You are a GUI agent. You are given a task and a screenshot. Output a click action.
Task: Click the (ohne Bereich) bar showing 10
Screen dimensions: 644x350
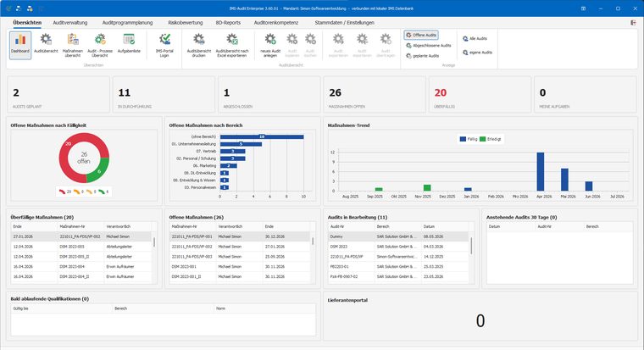tap(262, 136)
